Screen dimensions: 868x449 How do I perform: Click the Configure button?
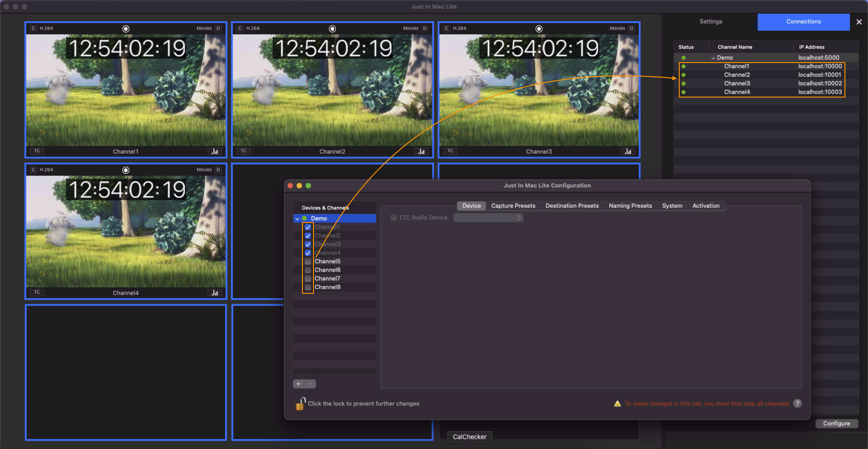[836, 423]
